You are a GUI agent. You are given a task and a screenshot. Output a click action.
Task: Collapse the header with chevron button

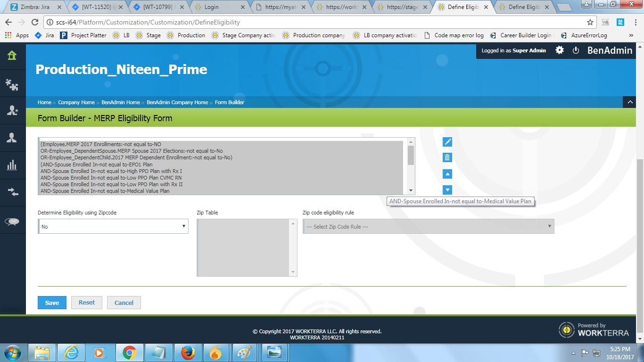pyautogui.click(x=630, y=102)
